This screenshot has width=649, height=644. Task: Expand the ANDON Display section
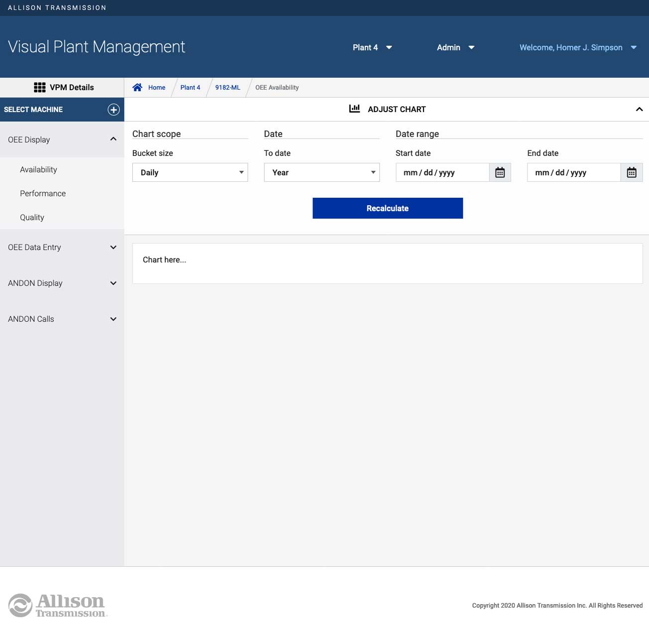click(113, 283)
